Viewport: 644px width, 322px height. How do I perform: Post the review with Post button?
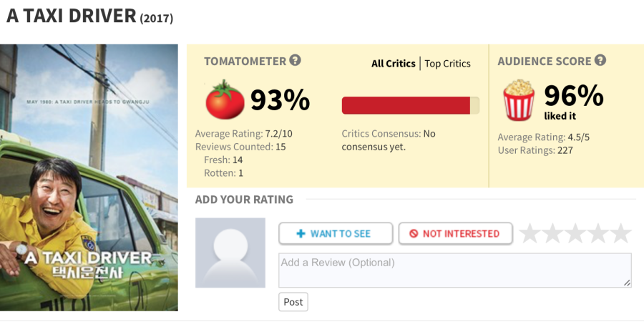point(293,302)
